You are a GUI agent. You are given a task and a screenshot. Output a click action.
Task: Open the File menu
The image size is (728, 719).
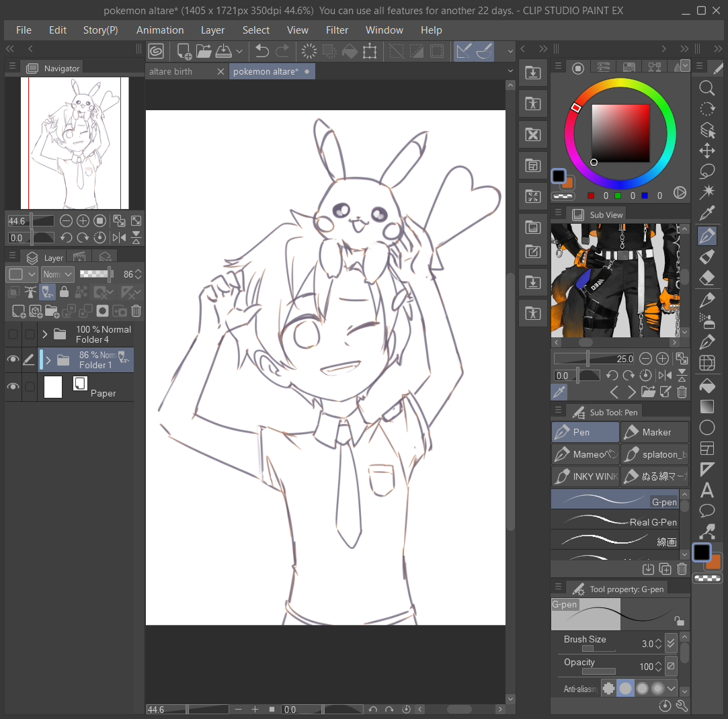pyautogui.click(x=24, y=30)
